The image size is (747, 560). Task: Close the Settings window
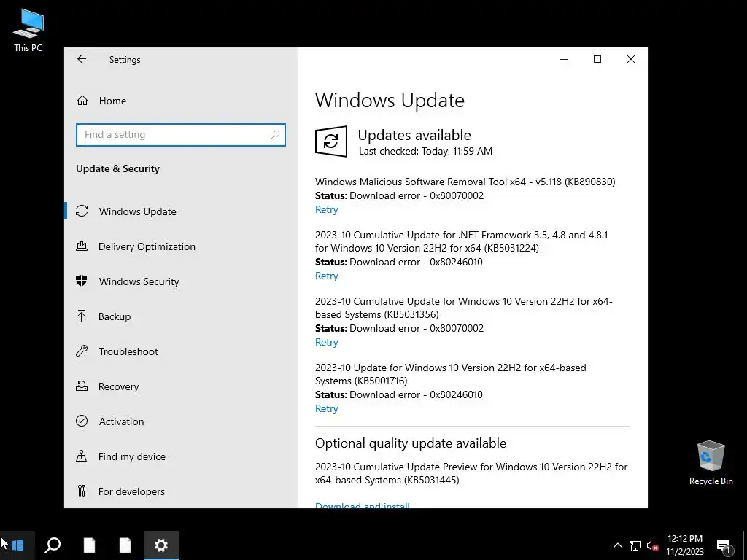pos(631,59)
